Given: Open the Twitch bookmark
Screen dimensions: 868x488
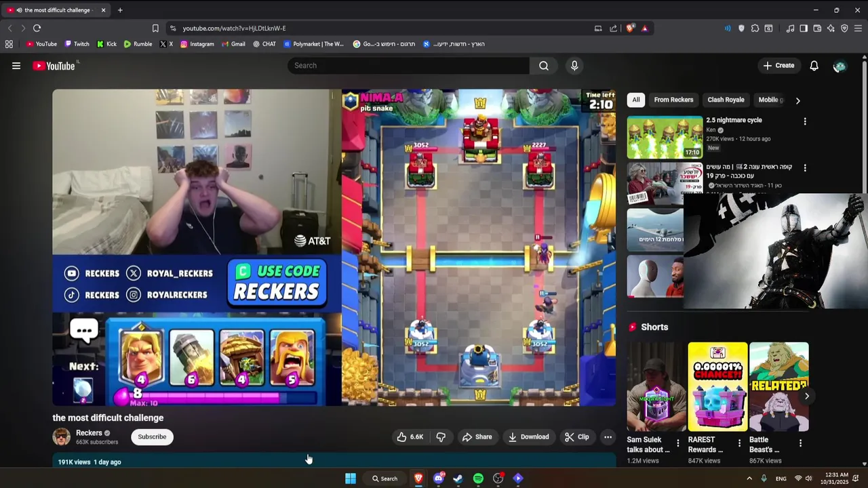Looking at the screenshot, I should click(x=77, y=44).
